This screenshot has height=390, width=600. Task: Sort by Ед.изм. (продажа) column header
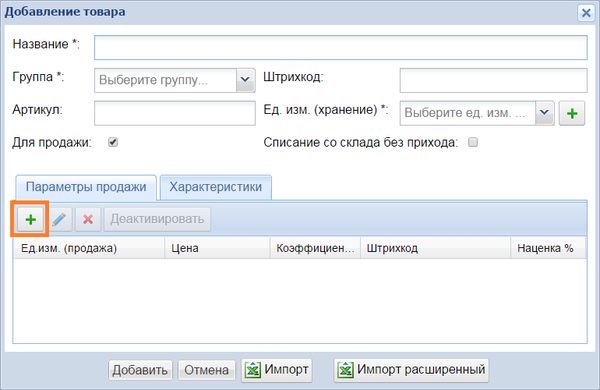point(89,248)
